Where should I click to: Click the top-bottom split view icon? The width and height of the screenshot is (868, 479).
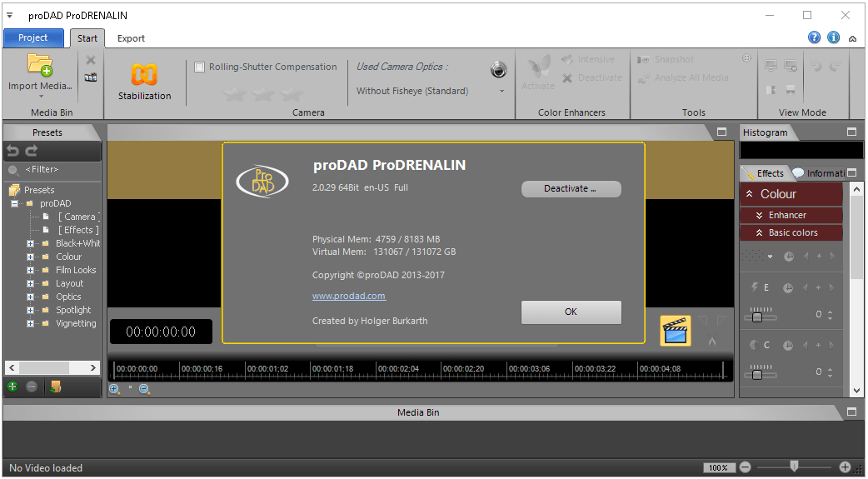pos(791,90)
